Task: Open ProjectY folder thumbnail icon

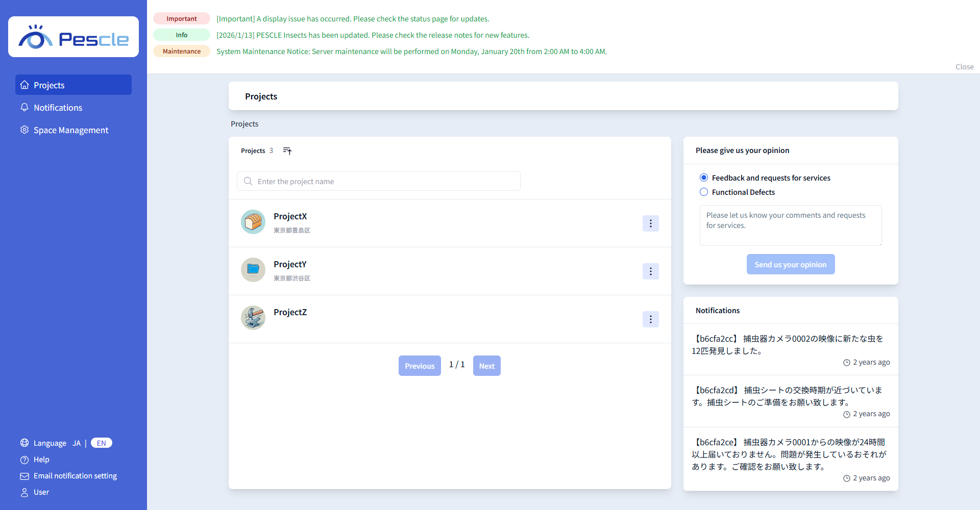Action: click(x=253, y=270)
